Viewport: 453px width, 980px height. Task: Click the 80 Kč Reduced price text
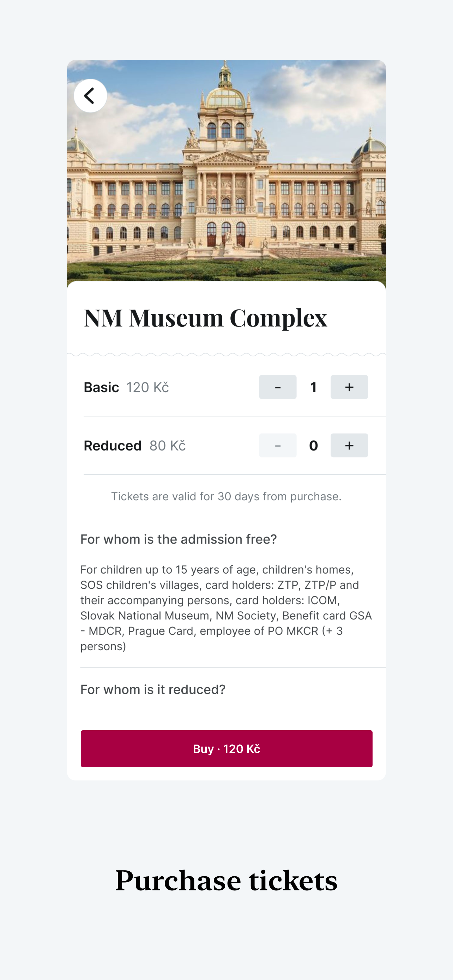[x=167, y=446]
